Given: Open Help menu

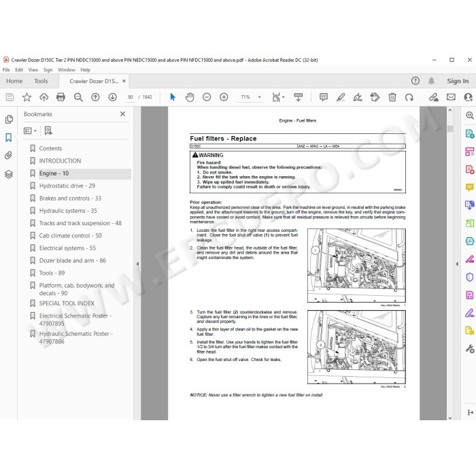Looking at the screenshot, I should coord(85,69).
